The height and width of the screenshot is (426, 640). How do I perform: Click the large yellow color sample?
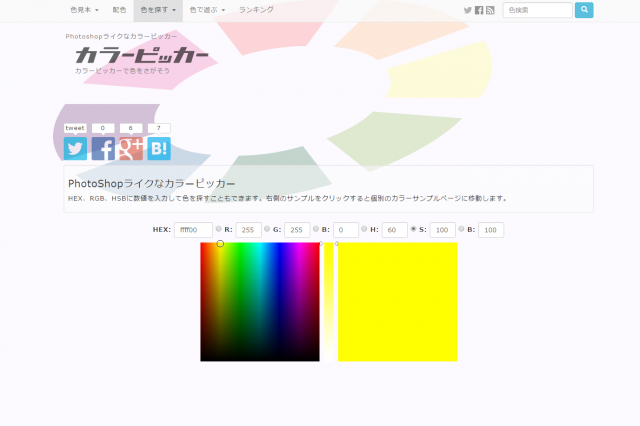click(x=397, y=301)
